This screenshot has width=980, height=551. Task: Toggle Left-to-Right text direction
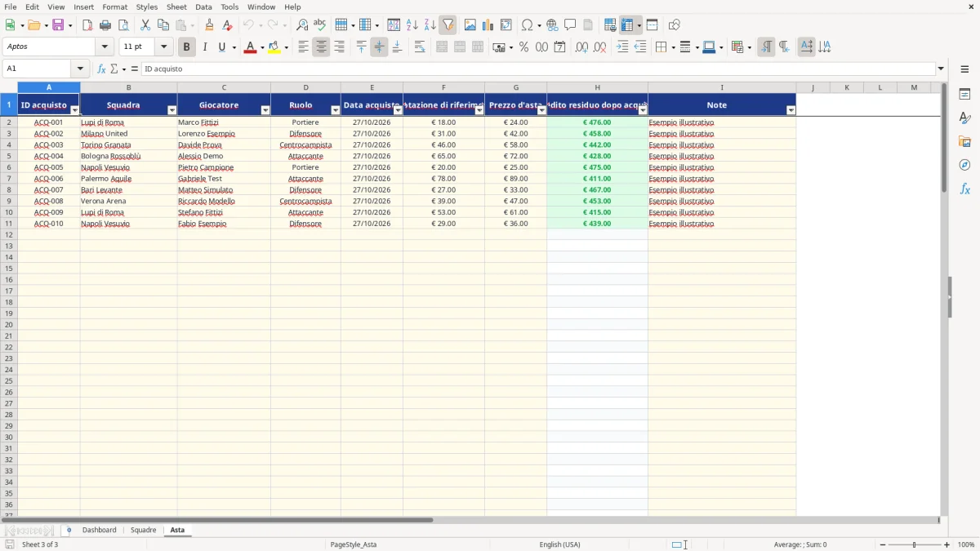[766, 47]
